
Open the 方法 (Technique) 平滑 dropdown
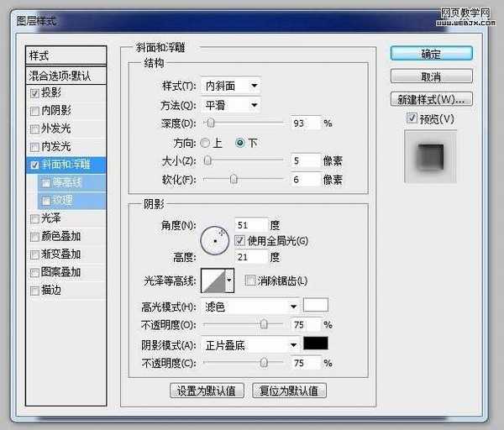(x=231, y=105)
